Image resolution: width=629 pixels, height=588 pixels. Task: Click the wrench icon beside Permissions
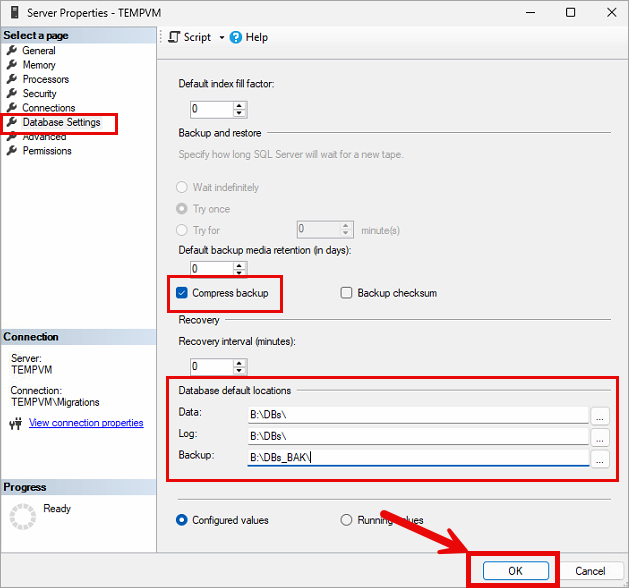(12, 151)
